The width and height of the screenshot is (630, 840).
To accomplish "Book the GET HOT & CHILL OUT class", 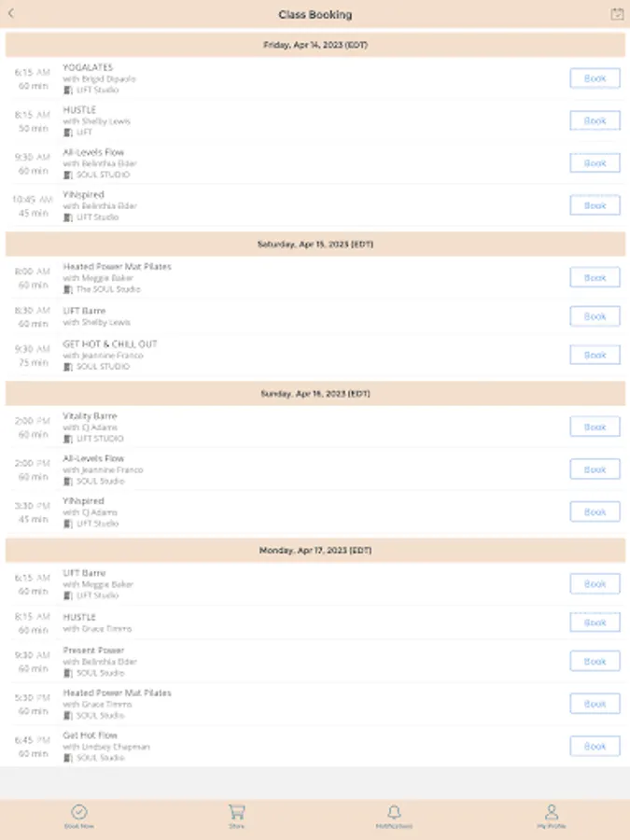I will click(x=595, y=355).
